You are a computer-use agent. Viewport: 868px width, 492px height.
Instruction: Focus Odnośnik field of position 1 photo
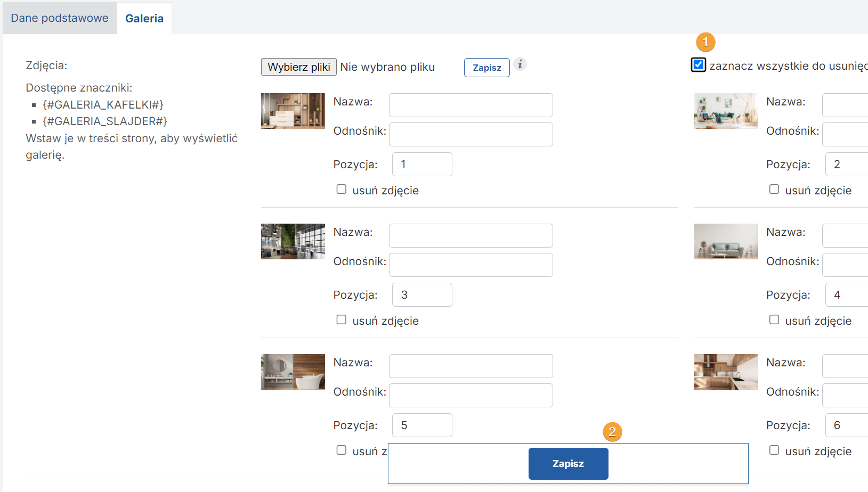point(471,134)
